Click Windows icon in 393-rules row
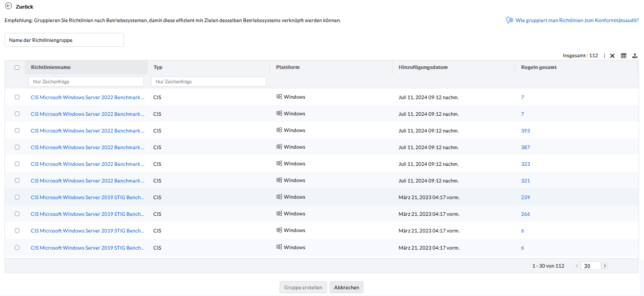 click(279, 130)
